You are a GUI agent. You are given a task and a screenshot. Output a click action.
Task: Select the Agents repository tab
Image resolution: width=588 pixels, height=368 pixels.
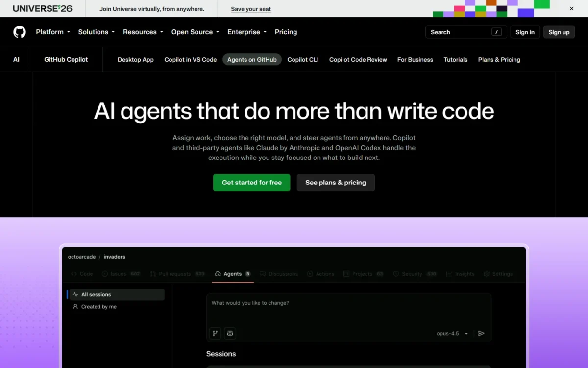click(233, 274)
